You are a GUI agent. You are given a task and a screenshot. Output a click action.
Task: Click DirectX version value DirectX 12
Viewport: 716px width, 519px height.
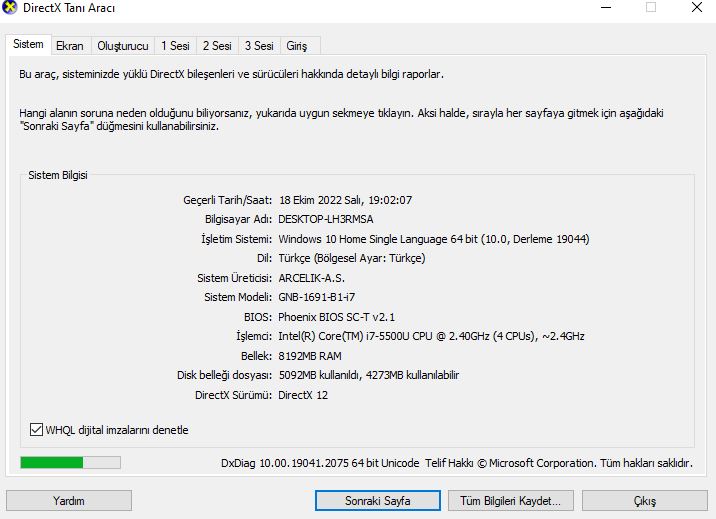click(303, 395)
